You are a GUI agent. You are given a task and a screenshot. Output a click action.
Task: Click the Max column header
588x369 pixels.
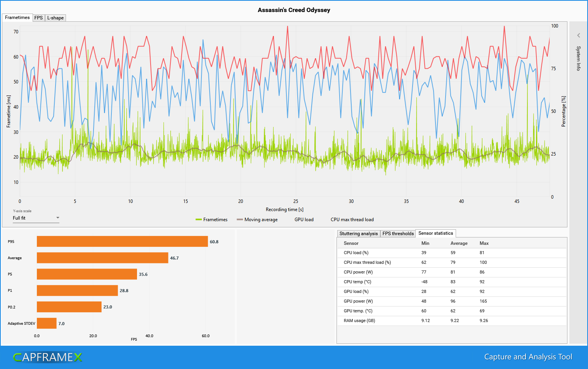[484, 243]
